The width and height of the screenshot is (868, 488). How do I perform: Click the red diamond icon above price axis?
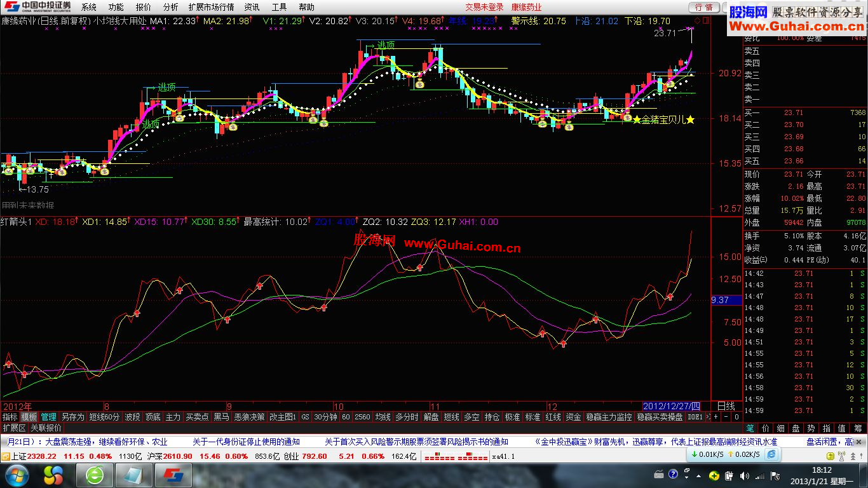pyautogui.click(x=697, y=20)
